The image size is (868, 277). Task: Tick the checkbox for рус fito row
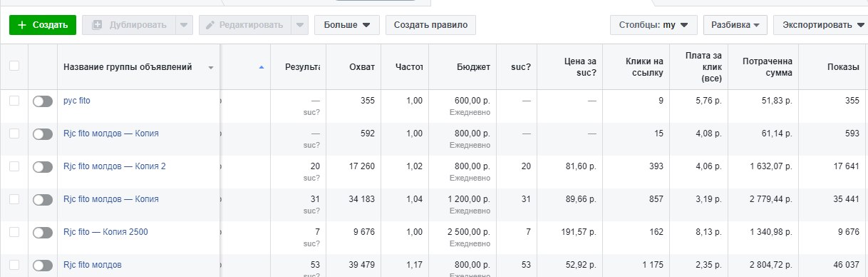point(14,101)
